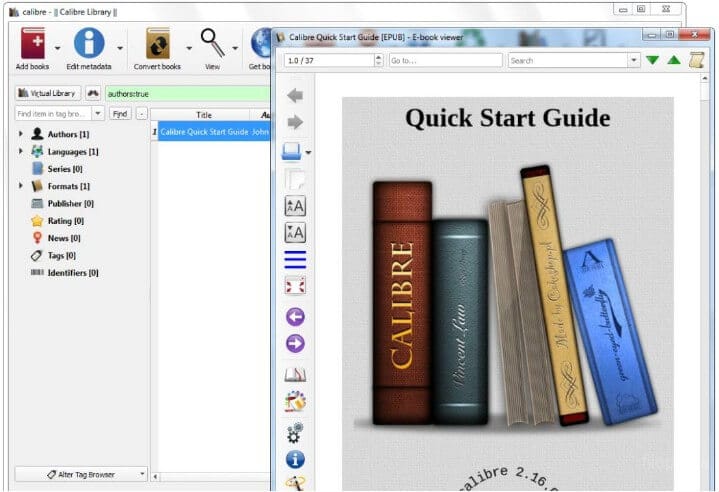Click the Bookmarks book icon
Viewport: 719px width, 492px height.
click(295, 375)
